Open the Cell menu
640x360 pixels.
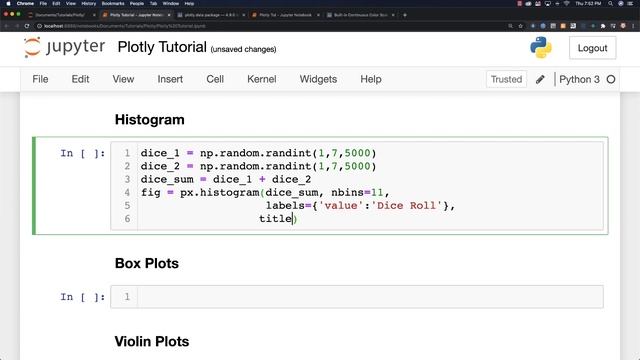point(215,79)
